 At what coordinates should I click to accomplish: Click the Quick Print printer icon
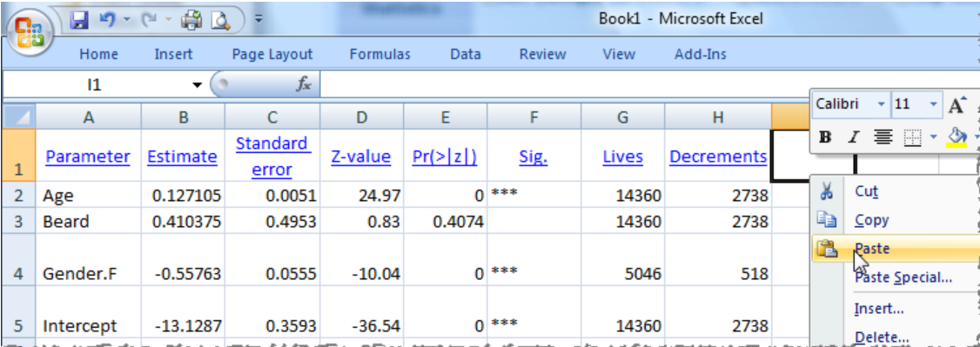pos(192,21)
